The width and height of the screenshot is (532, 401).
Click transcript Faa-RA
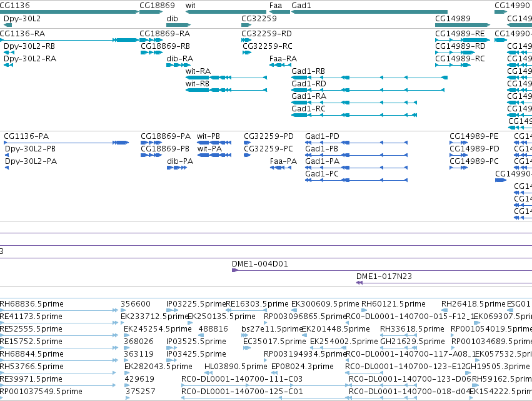click(x=280, y=65)
